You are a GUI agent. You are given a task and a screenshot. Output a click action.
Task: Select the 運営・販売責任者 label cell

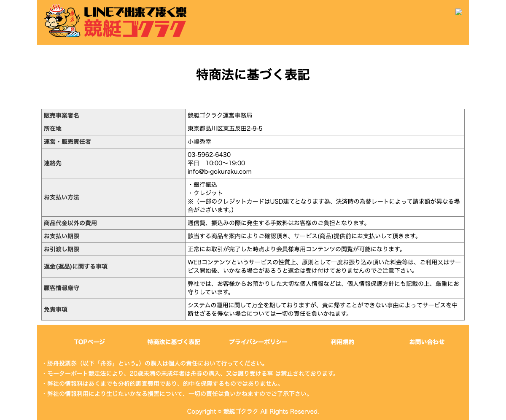click(113, 142)
